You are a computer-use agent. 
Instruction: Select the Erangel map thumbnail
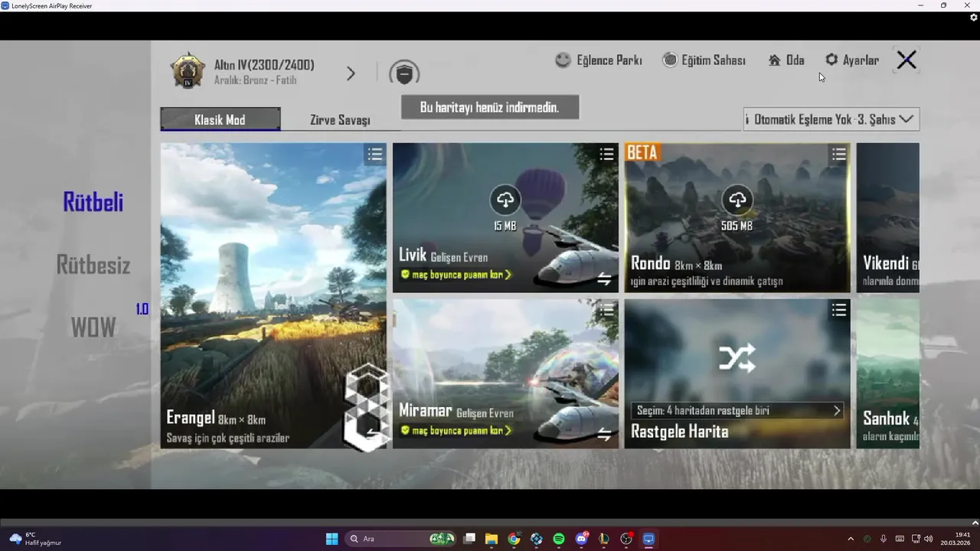click(x=273, y=295)
